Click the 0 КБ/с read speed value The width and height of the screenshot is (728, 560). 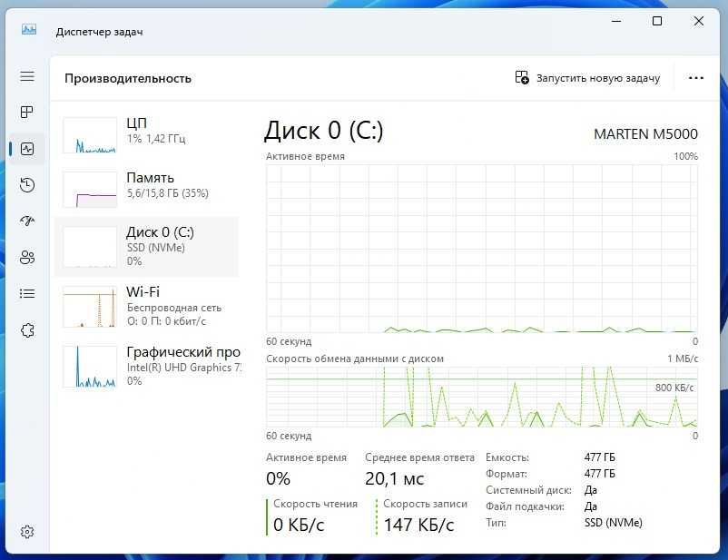tap(299, 525)
